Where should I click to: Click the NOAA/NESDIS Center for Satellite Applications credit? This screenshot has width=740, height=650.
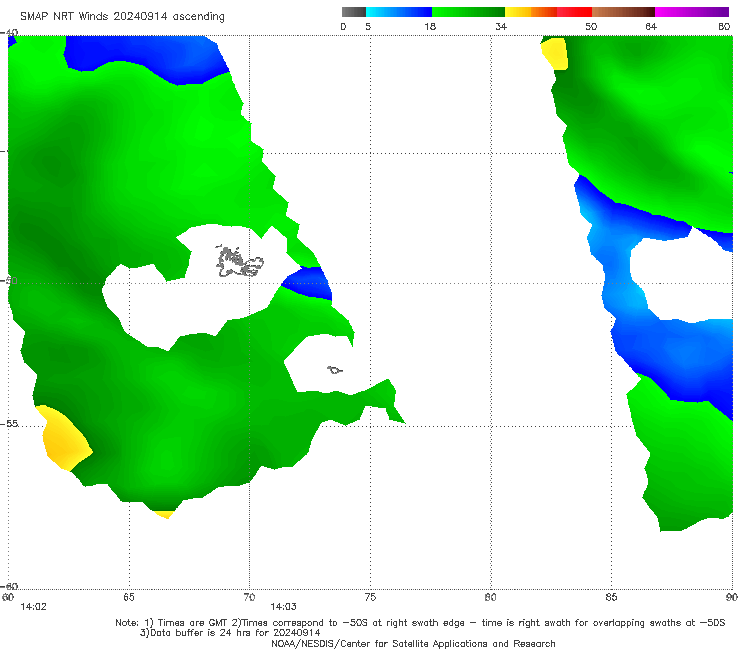point(413,643)
